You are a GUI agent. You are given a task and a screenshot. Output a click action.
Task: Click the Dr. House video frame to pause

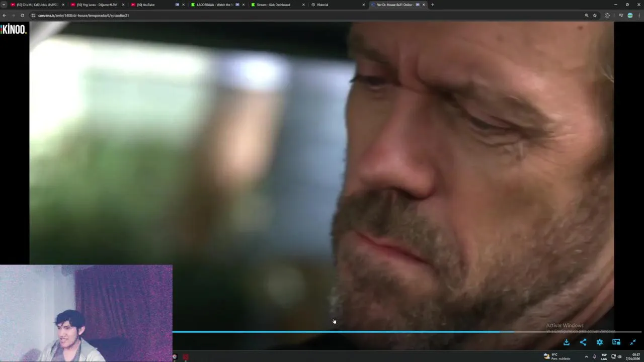(x=322, y=176)
